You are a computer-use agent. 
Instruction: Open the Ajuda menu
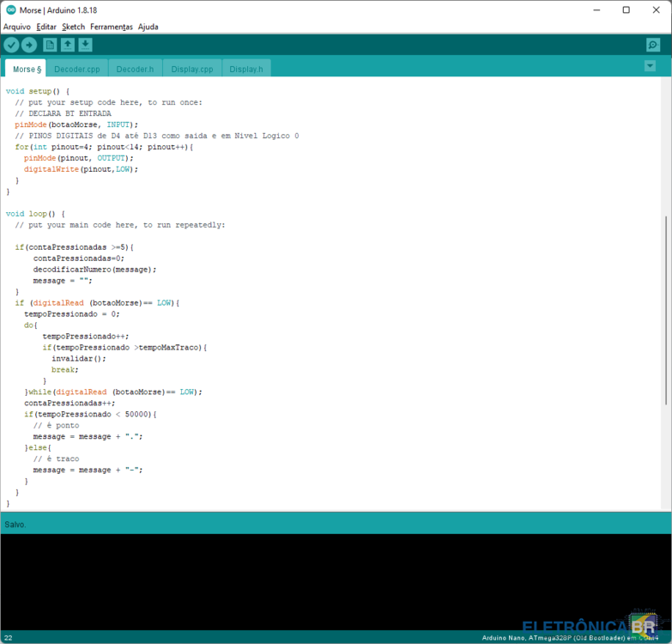pos(148,27)
